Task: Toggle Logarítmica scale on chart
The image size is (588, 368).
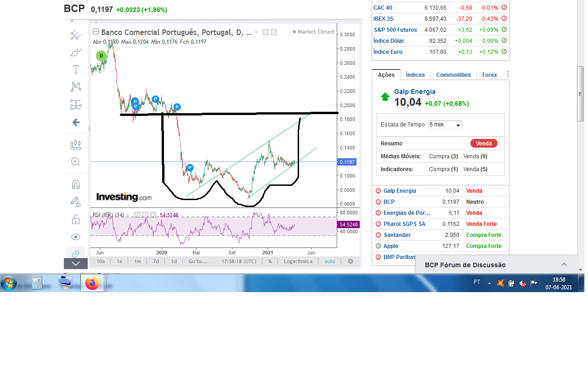Action: point(298,261)
